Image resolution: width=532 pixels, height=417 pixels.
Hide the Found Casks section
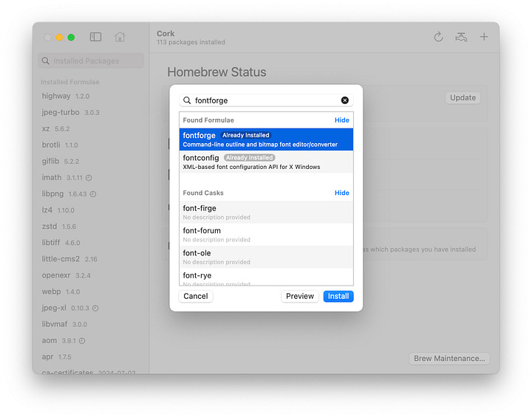tap(341, 193)
